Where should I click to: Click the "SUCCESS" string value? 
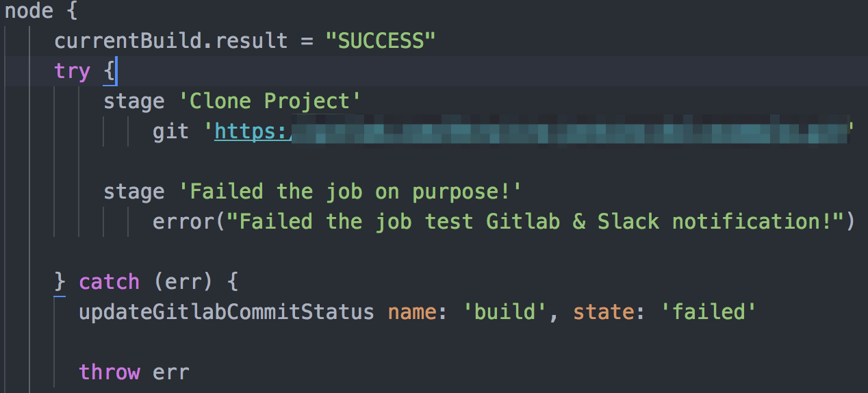pyautogui.click(x=381, y=41)
